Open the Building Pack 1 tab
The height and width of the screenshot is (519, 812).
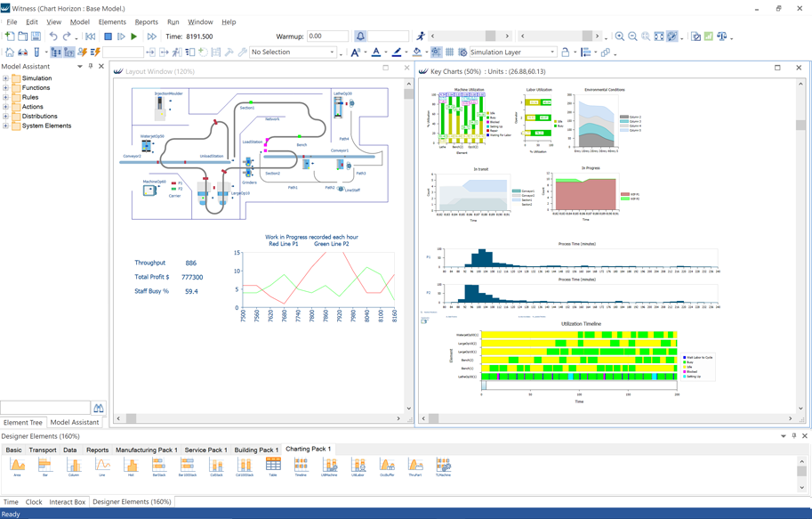click(x=256, y=450)
